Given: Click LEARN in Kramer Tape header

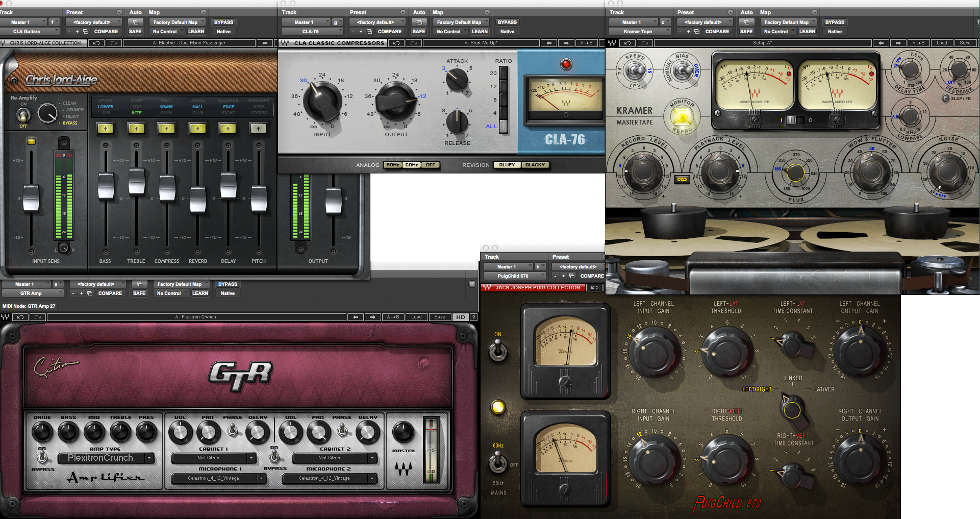Looking at the screenshot, I should pyautogui.click(x=807, y=32).
